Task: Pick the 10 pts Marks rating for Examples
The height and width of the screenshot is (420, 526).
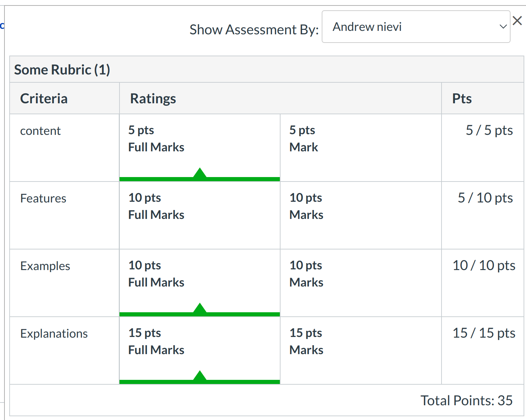Action: pos(361,283)
